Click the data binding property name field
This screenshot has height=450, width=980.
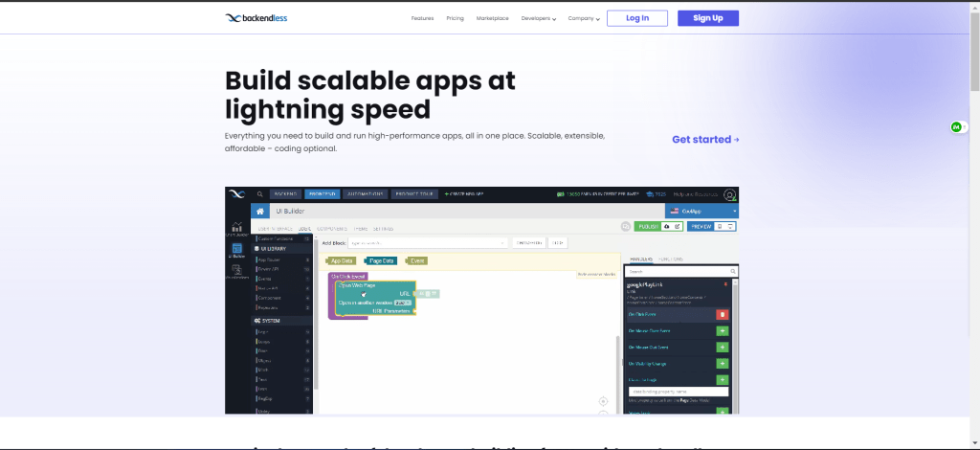tap(679, 392)
